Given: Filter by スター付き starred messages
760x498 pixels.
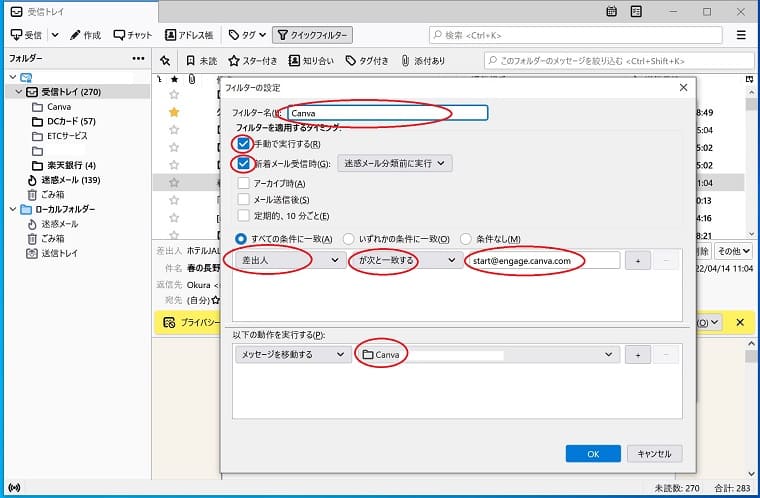Looking at the screenshot, I should click(253, 61).
